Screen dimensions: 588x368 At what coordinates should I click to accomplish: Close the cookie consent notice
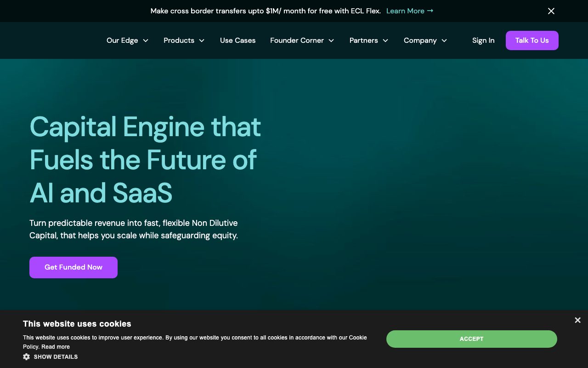[577, 320]
